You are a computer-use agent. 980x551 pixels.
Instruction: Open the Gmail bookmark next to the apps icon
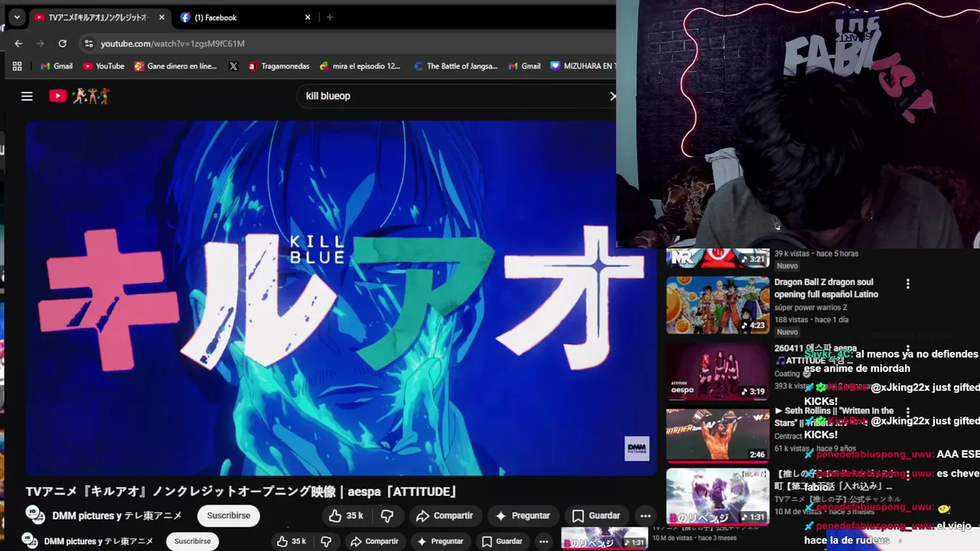click(57, 67)
